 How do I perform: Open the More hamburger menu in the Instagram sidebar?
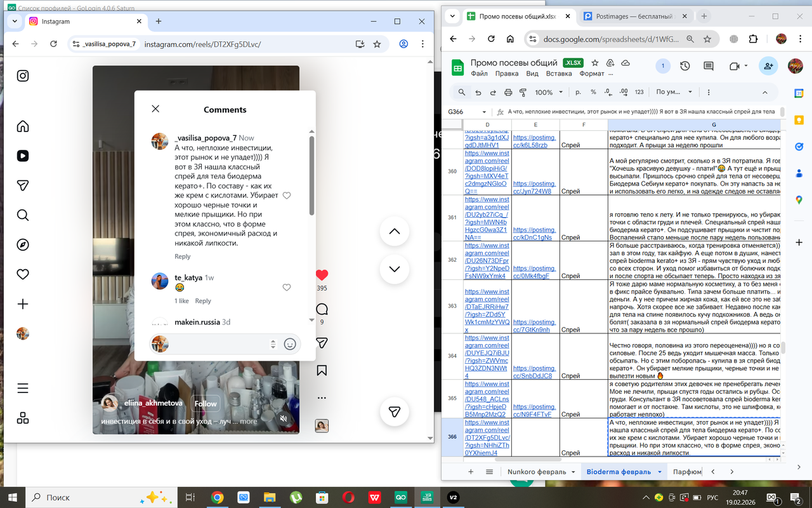click(x=23, y=388)
